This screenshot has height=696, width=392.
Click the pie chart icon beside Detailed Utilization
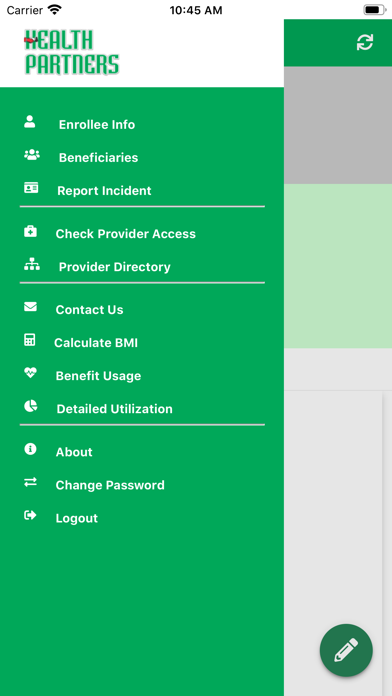click(x=31, y=406)
